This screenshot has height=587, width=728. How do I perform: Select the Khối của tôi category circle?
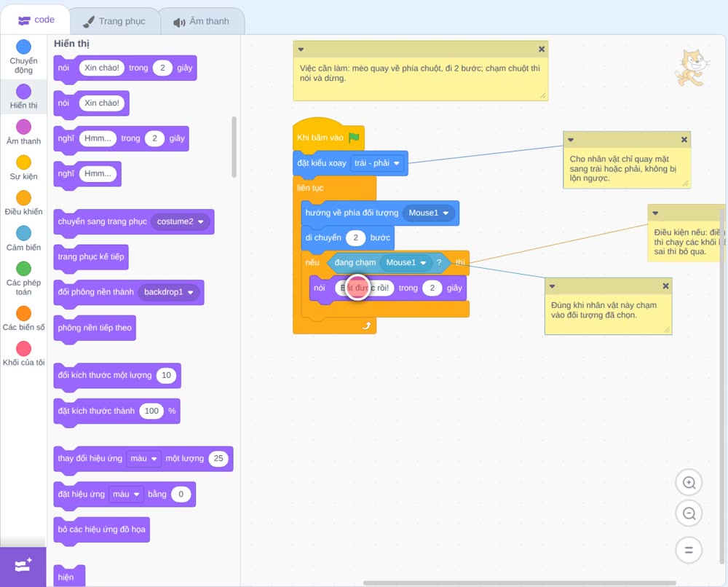tap(24, 348)
